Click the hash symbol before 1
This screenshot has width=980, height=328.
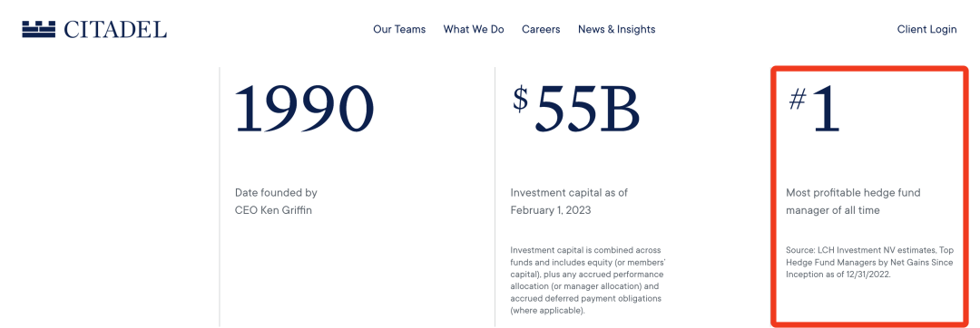pyautogui.click(x=797, y=99)
